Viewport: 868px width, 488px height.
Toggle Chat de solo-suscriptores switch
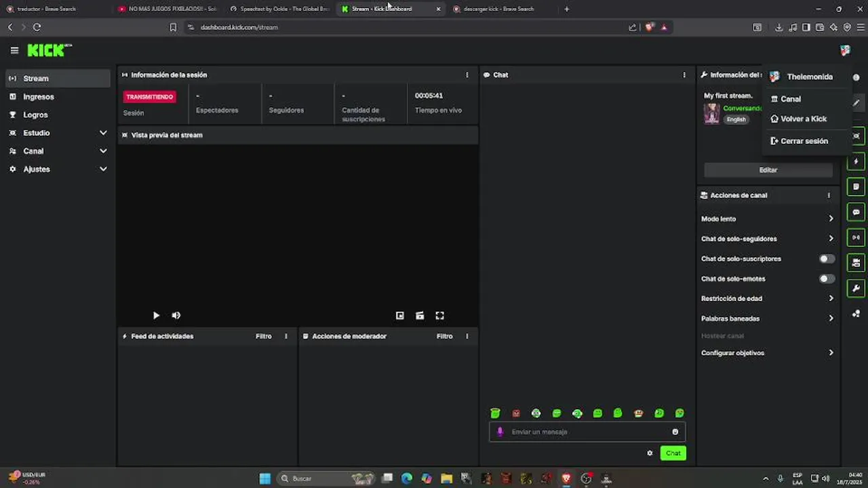click(x=827, y=259)
